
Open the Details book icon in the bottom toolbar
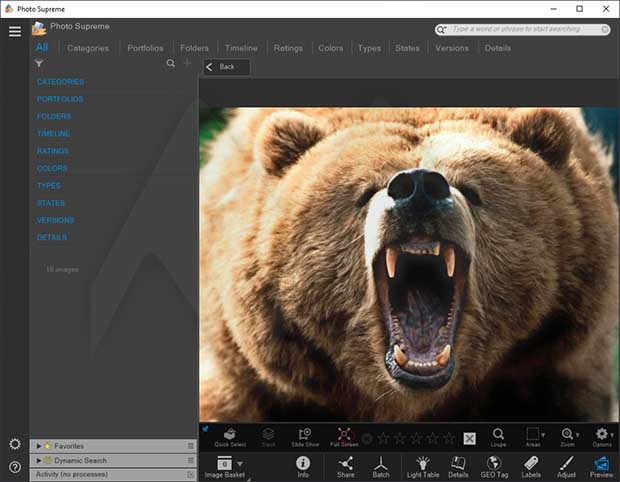click(x=458, y=467)
